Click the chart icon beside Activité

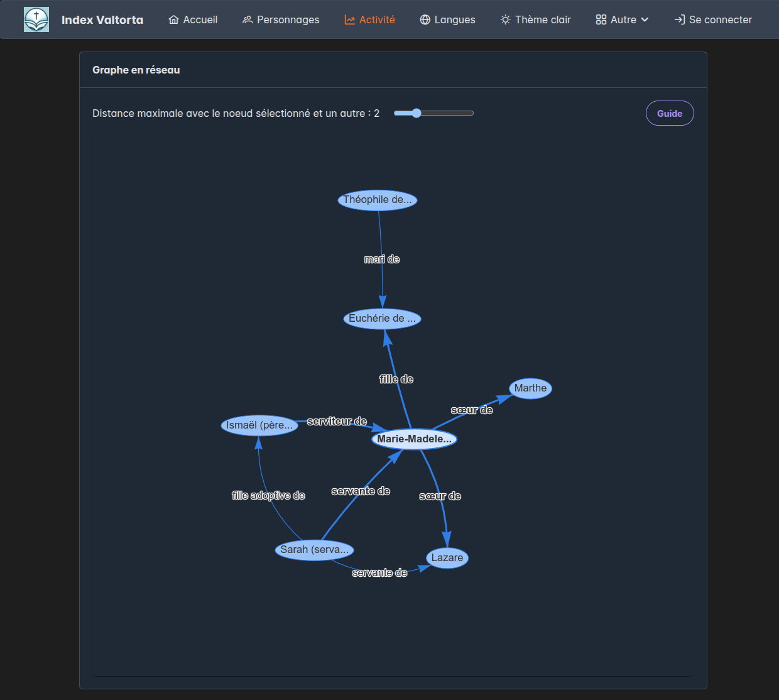point(350,20)
